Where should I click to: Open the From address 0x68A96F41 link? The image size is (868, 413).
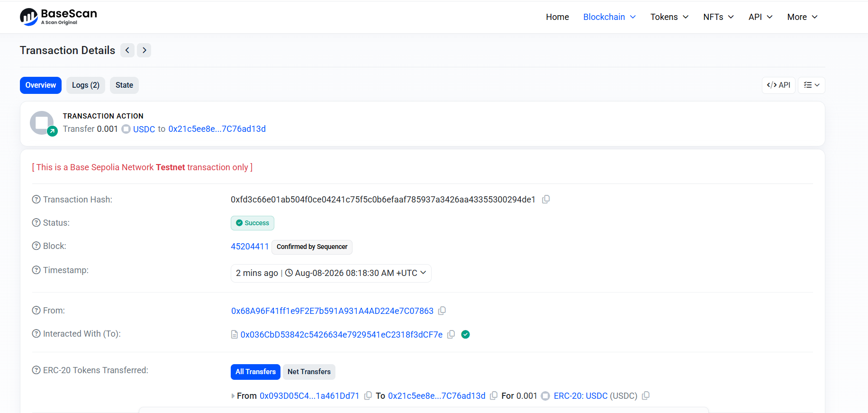[332, 311]
